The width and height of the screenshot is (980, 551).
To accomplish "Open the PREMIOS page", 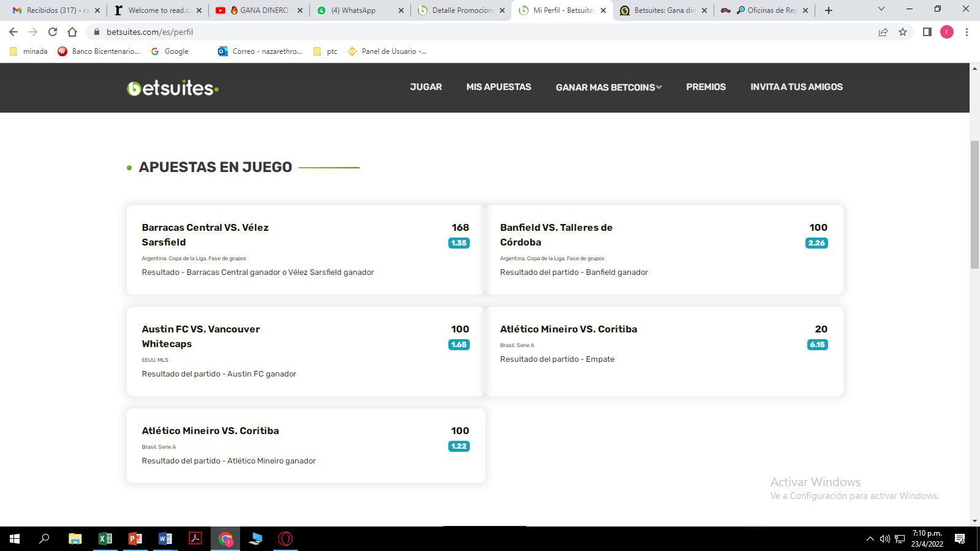I will coord(706,87).
